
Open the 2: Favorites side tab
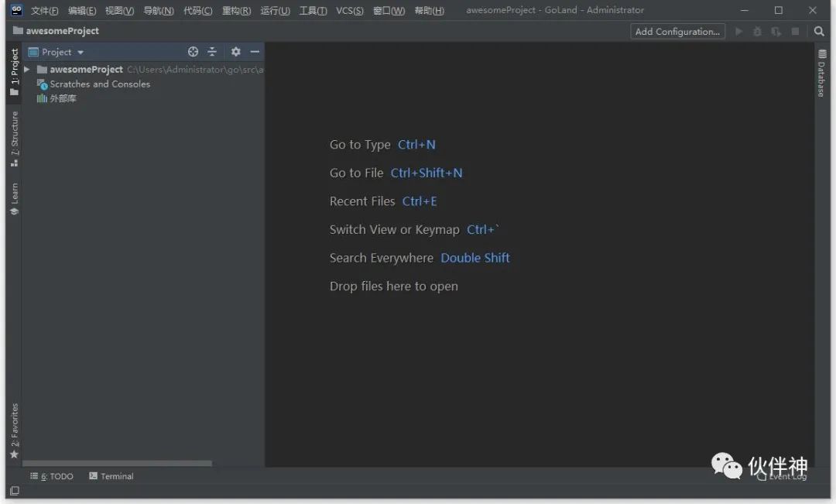click(15, 431)
